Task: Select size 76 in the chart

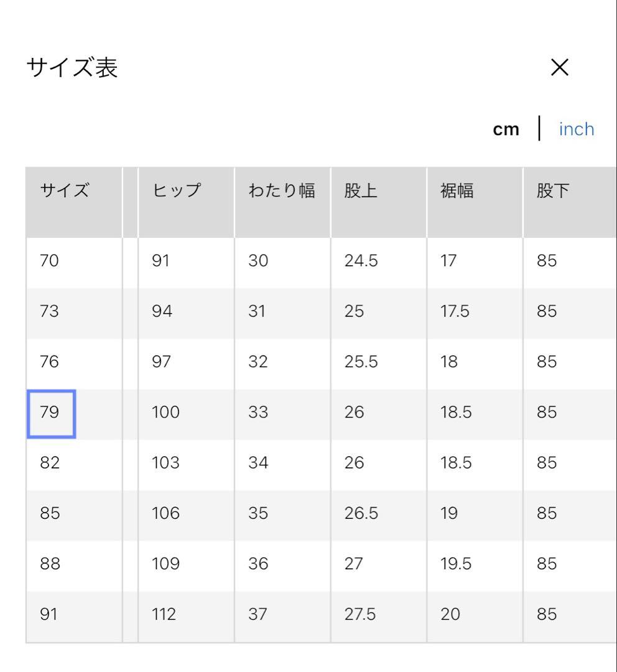Action: [50, 362]
